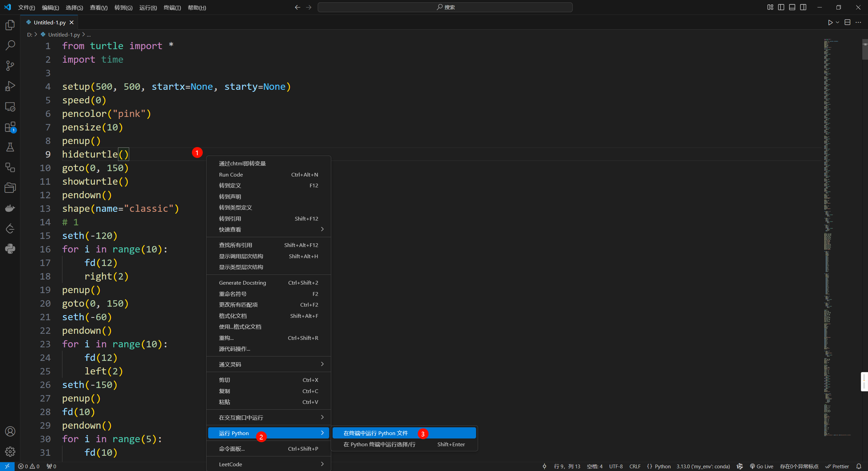868x471 pixels.
Task: Choose 复制 in the context menu
Action: tap(269, 391)
